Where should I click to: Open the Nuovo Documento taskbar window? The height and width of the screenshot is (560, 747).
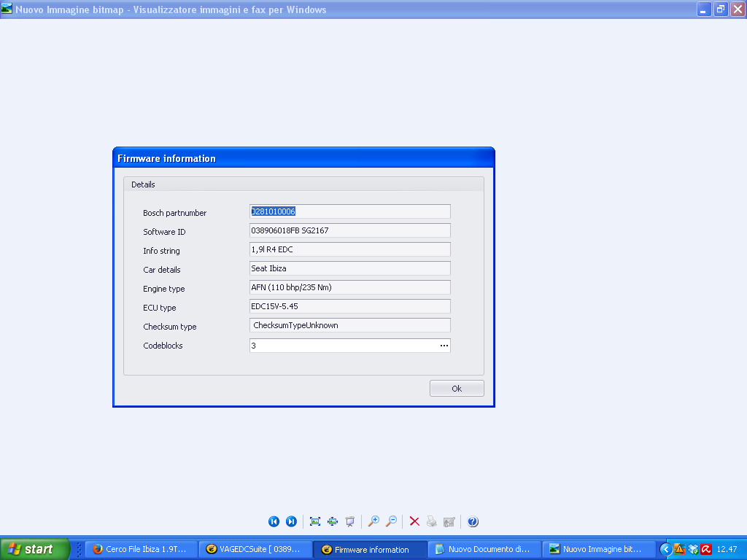(x=483, y=549)
